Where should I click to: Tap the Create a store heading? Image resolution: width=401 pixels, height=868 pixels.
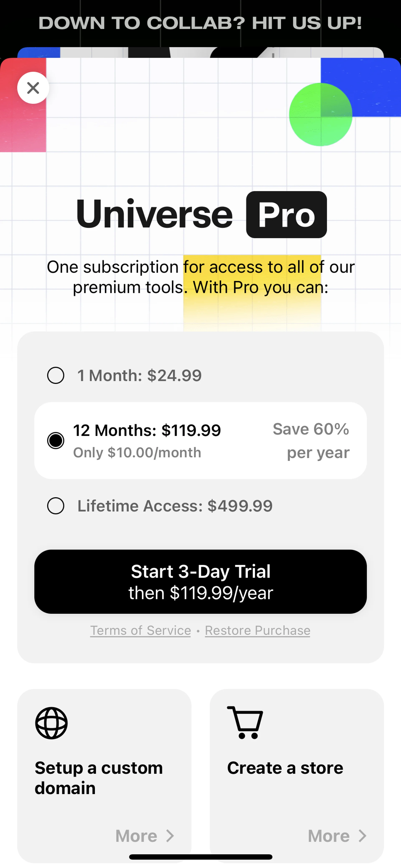coord(285,768)
